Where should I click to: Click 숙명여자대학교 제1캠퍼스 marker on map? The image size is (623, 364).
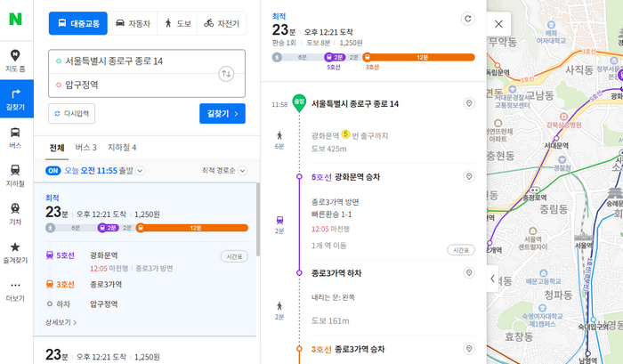click(x=542, y=308)
